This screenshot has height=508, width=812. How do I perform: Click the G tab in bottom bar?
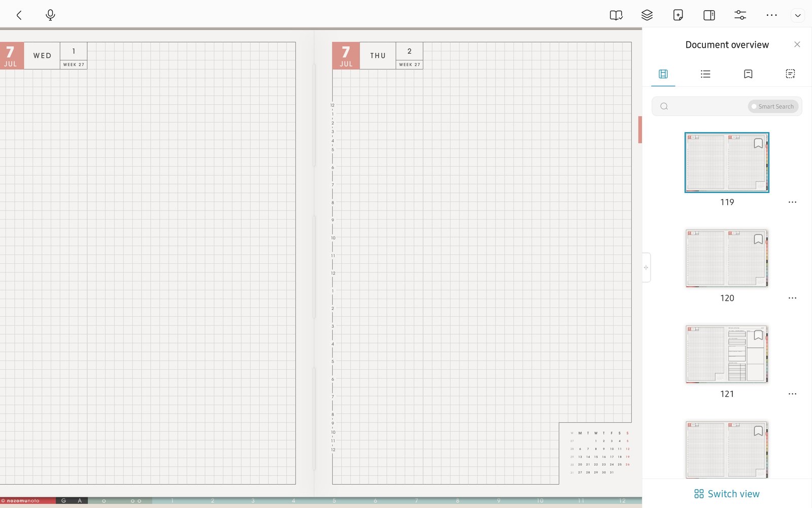[63, 501]
